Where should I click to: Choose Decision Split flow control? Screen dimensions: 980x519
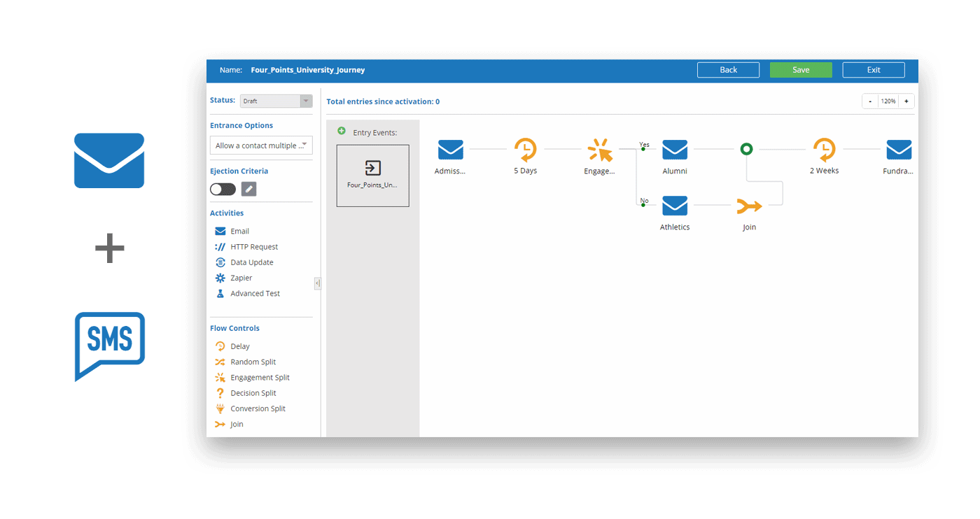point(253,393)
